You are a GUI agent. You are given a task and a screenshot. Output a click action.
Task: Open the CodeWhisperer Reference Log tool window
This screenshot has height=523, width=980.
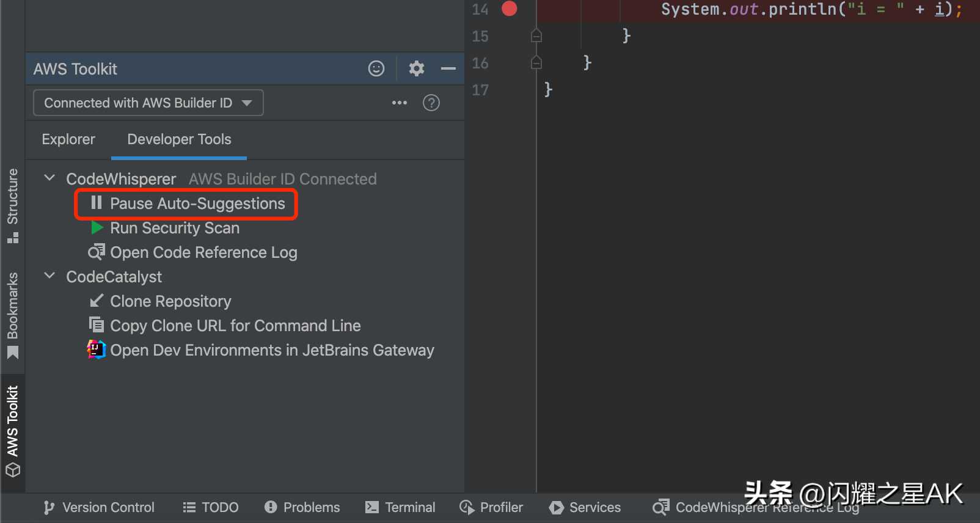coord(756,508)
